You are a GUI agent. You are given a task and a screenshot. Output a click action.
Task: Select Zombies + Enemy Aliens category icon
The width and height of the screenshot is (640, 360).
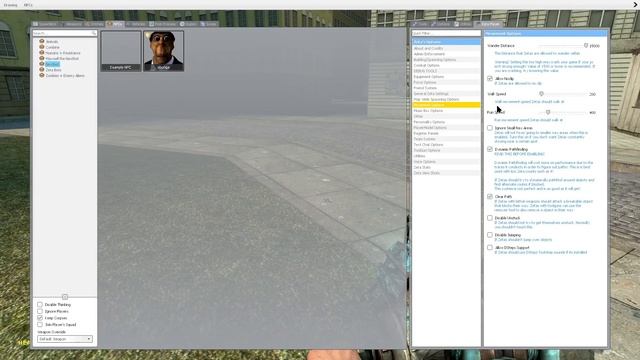click(x=42, y=76)
